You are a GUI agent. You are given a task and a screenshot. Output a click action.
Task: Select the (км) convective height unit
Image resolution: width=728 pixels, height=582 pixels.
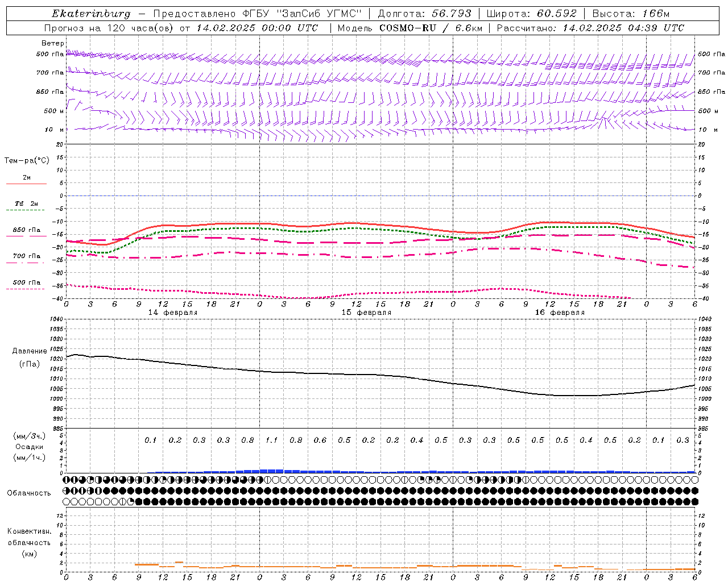point(29,553)
